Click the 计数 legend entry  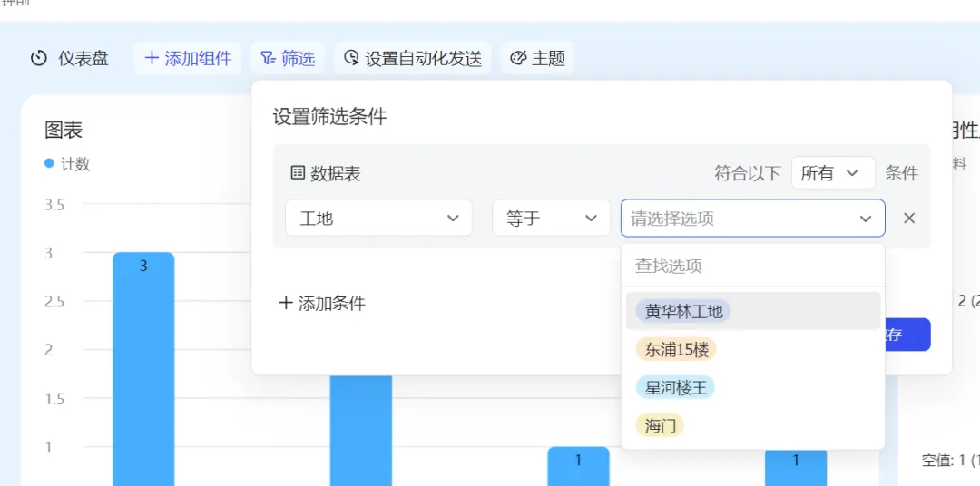click(x=67, y=164)
